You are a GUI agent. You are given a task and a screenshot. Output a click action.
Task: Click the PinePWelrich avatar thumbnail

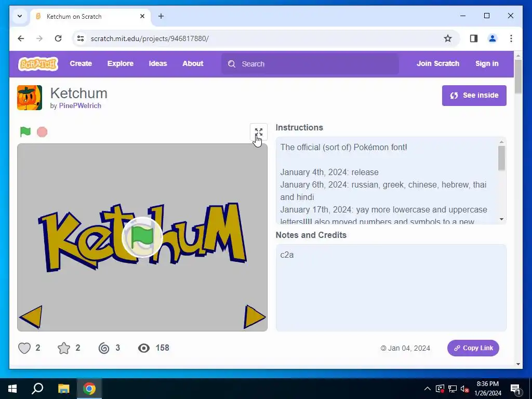30,98
